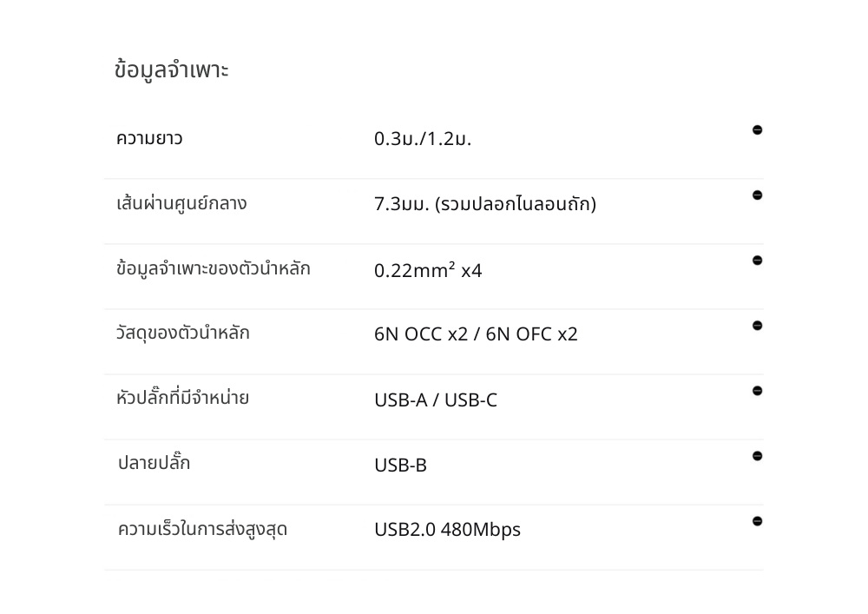The height and width of the screenshot is (614, 868).
Task: Click the ความเร็วในการส่งสูงสุด label
Action: pyautogui.click(x=202, y=529)
